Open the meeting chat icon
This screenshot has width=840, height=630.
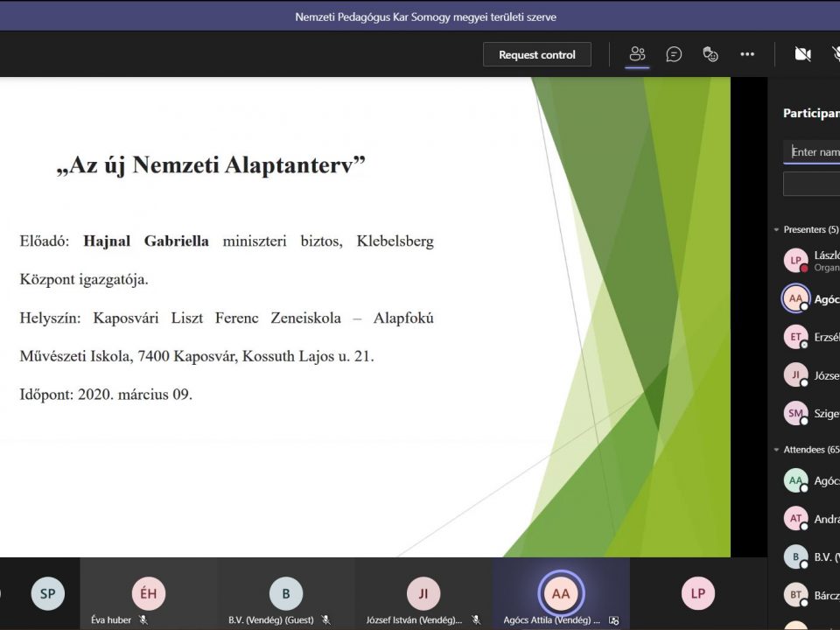click(x=674, y=54)
